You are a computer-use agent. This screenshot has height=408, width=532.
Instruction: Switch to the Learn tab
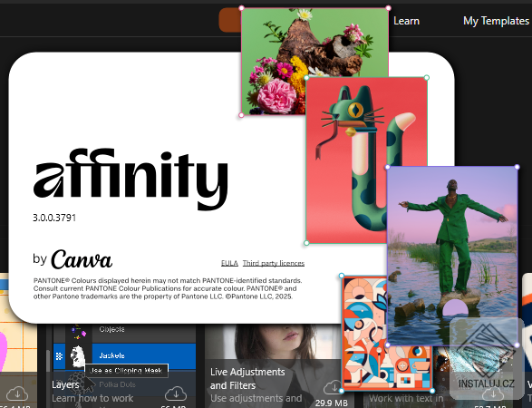[406, 21]
